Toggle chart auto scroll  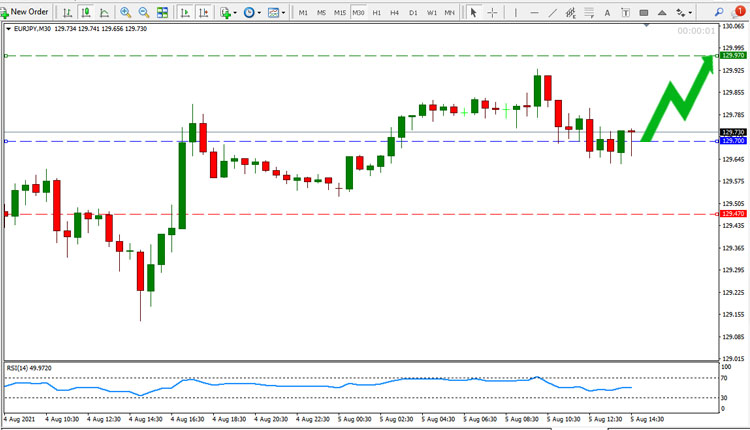tap(185, 12)
